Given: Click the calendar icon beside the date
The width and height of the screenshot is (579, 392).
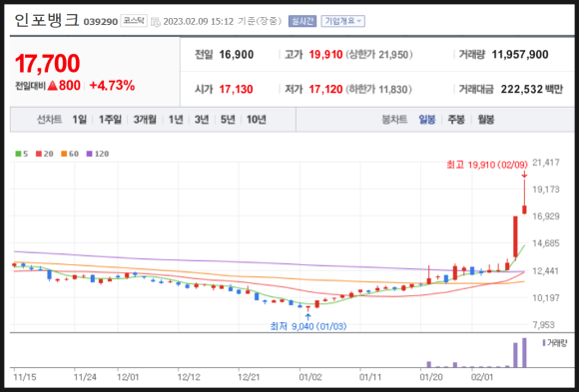Looking at the screenshot, I should click(x=156, y=22).
